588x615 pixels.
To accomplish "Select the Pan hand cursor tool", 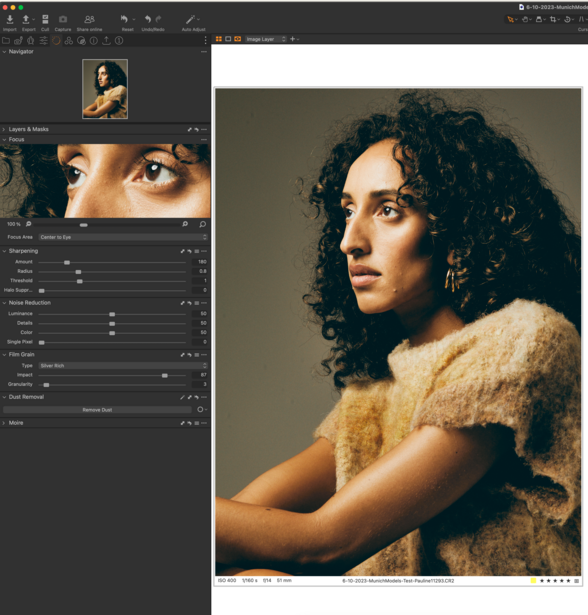I will (525, 19).
